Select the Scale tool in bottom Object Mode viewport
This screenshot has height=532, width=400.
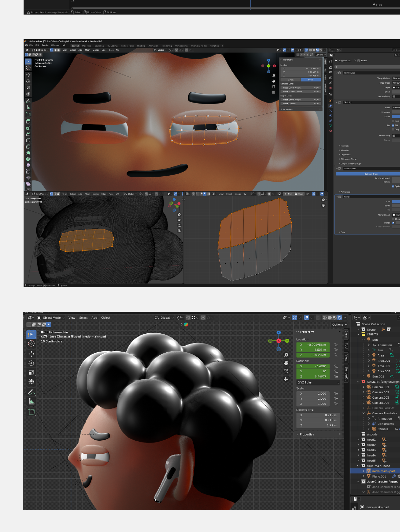(31, 372)
